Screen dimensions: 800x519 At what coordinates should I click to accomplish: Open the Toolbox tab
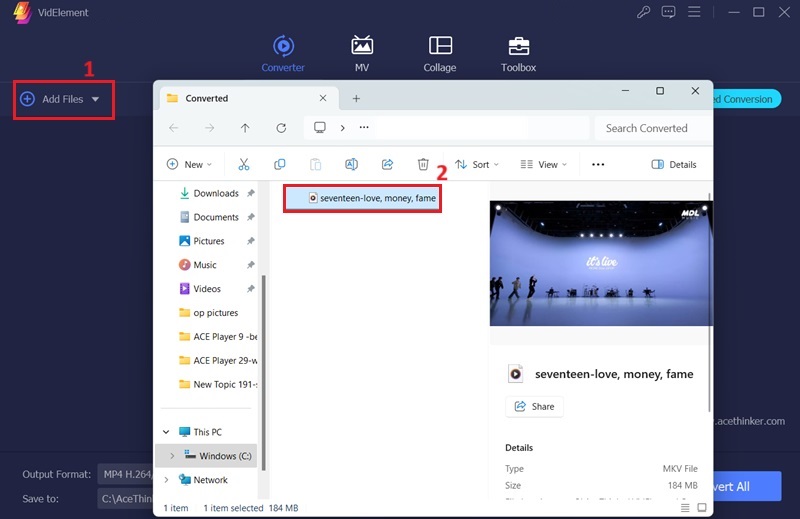coord(518,54)
